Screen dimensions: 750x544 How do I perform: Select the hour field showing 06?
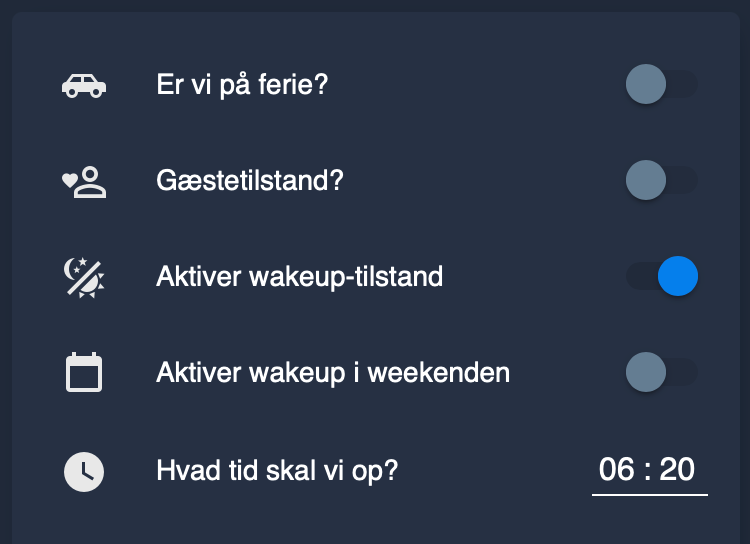tap(617, 469)
